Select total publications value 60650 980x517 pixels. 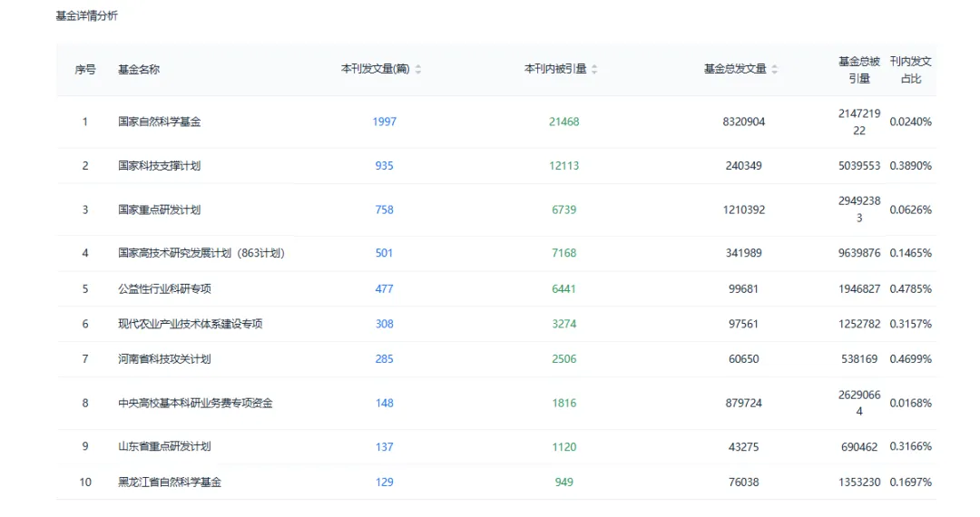[x=744, y=359]
